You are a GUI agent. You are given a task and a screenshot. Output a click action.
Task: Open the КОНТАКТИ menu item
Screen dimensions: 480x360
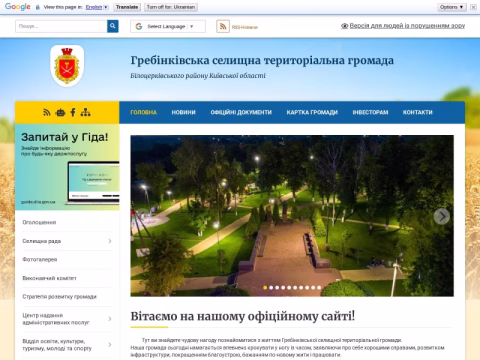(x=417, y=112)
